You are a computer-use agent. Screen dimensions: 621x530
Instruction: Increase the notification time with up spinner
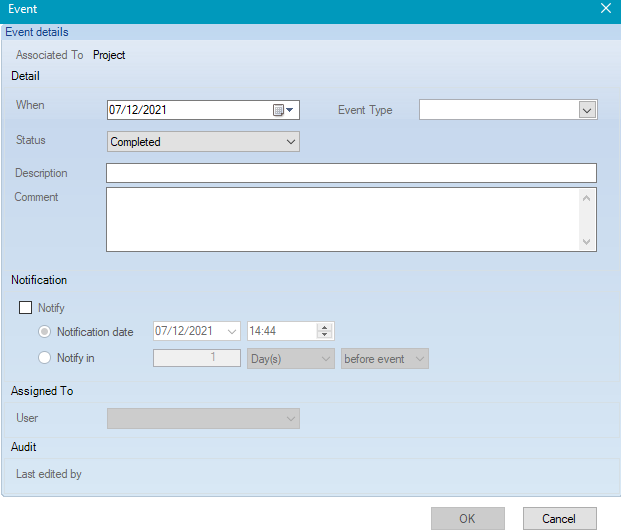click(x=325, y=327)
